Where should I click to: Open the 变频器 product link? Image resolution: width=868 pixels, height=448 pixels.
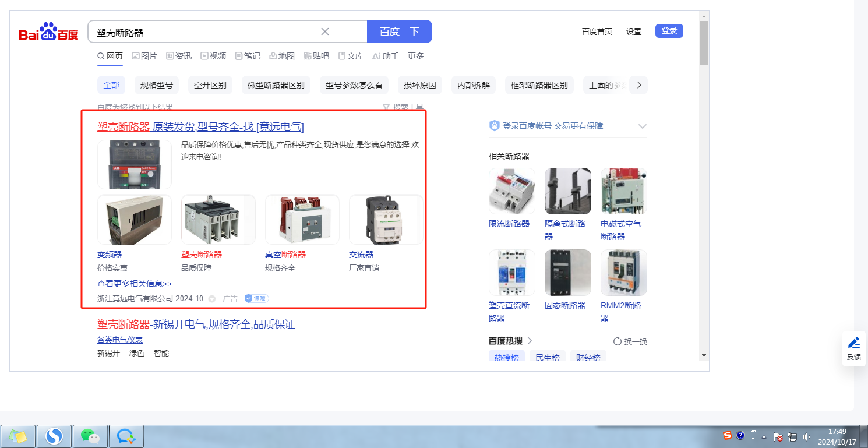coord(110,255)
